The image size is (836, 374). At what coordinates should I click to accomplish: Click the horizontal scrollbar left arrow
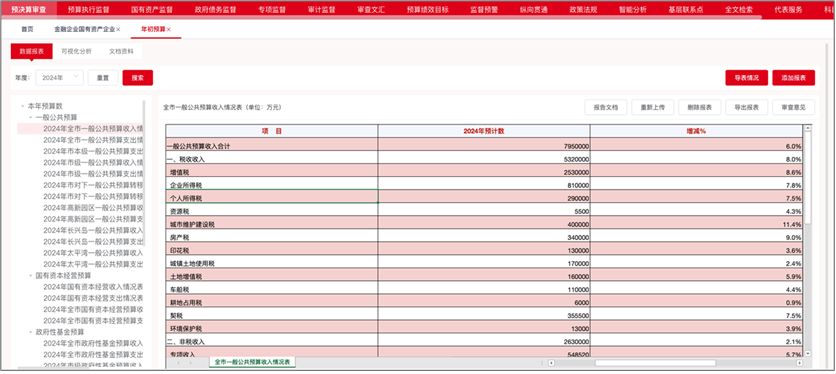[551, 363]
